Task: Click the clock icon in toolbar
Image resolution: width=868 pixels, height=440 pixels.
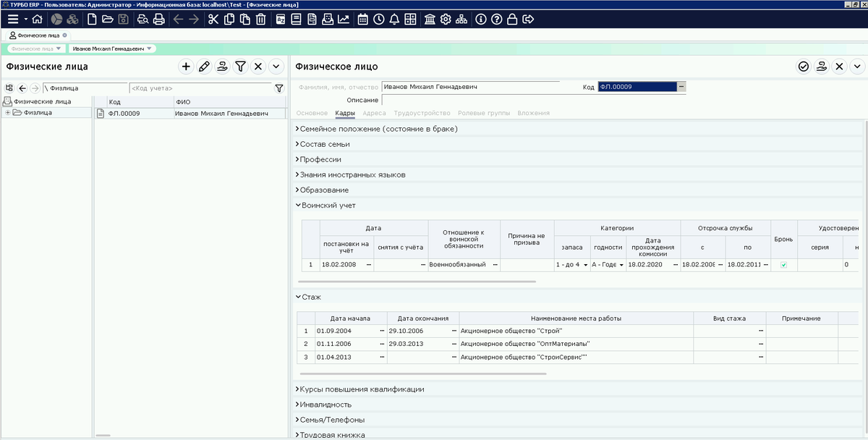Action: click(x=379, y=19)
